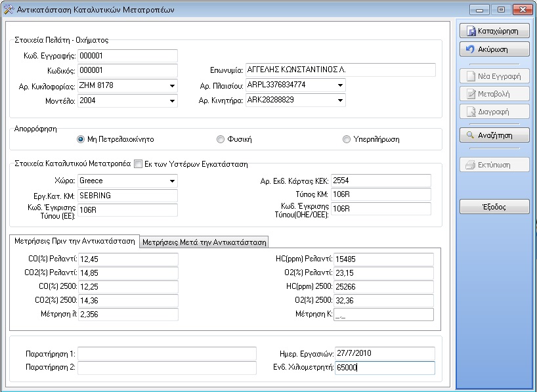Click the Αναζήτηση search button
Viewport: 537px width, 392px height.
(x=494, y=135)
